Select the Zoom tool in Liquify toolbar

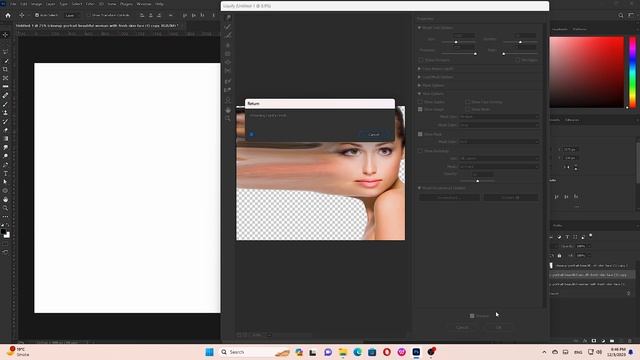point(228,119)
